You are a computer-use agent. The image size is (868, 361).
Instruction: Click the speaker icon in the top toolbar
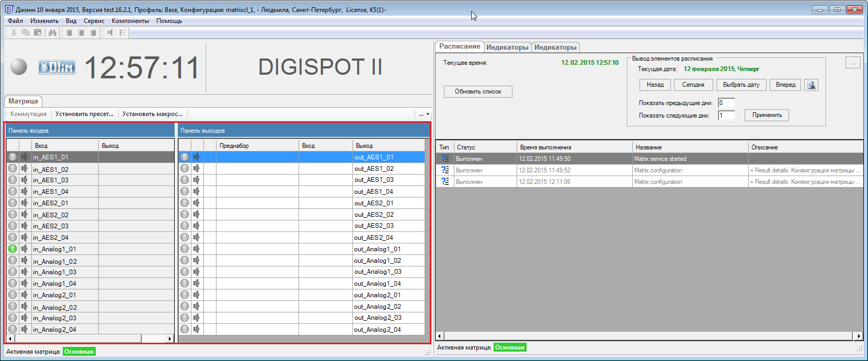click(110, 32)
